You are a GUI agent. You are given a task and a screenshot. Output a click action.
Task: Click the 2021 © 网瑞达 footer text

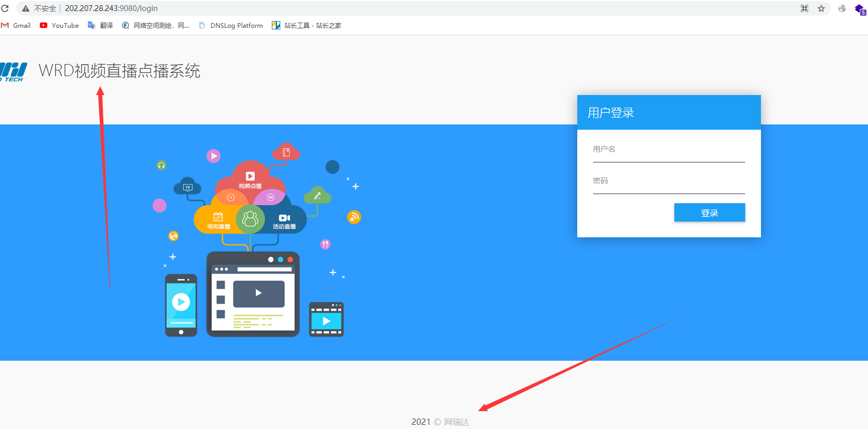(440, 422)
